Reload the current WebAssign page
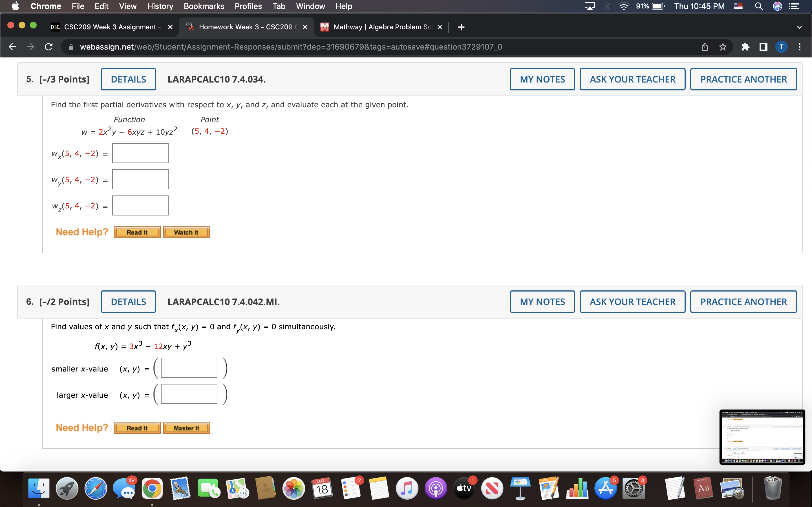The image size is (812, 507). point(48,46)
